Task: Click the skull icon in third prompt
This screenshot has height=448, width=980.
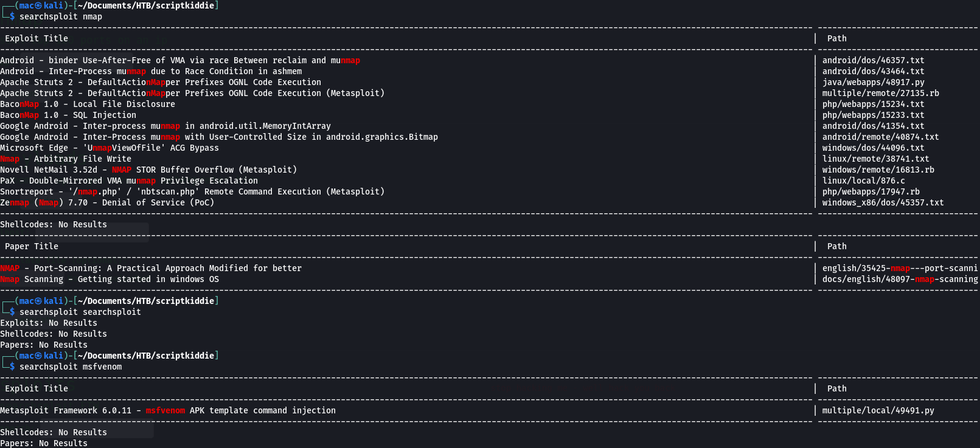Action: click(38, 356)
